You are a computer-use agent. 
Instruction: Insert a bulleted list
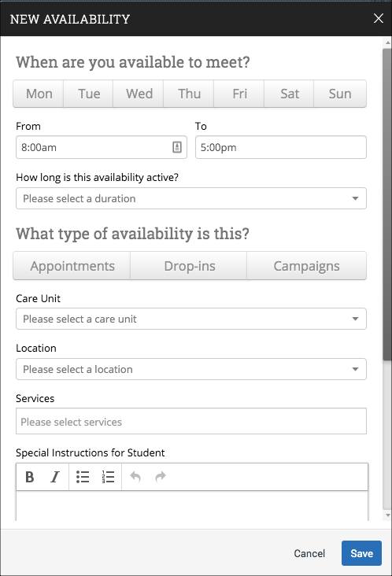[x=83, y=477]
